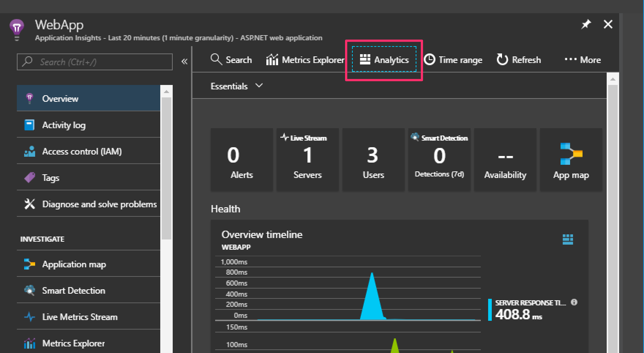Open the Live Stream 1 Servers tile
The width and height of the screenshot is (644, 353).
[308, 159]
